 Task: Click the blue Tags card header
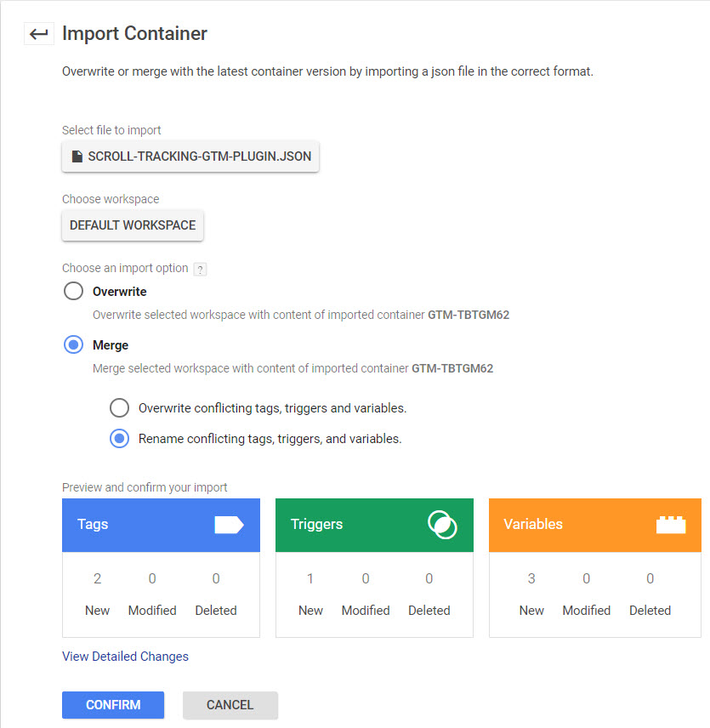tap(136, 525)
